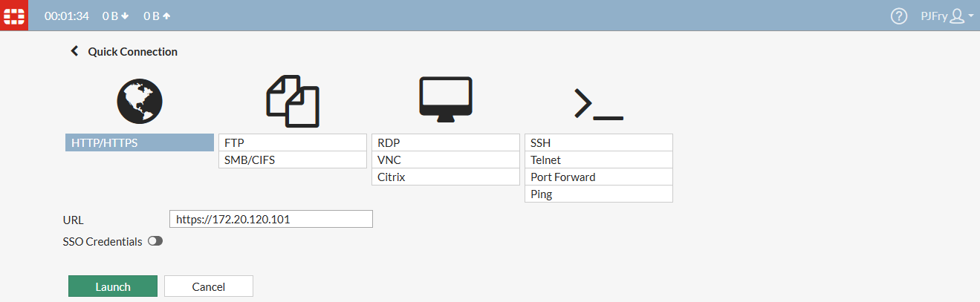Viewport: 980px width, 302px height.
Task: Click the globe web connection icon
Action: click(x=139, y=101)
